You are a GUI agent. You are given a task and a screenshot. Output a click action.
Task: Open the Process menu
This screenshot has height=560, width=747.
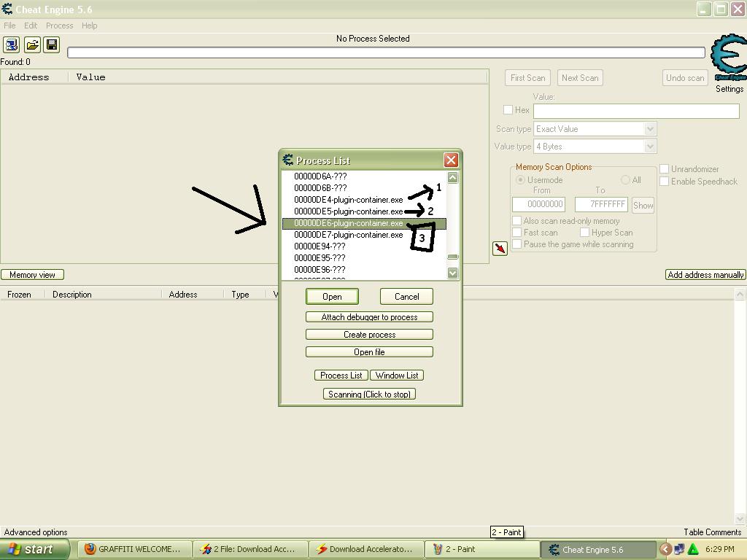coord(60,26)
